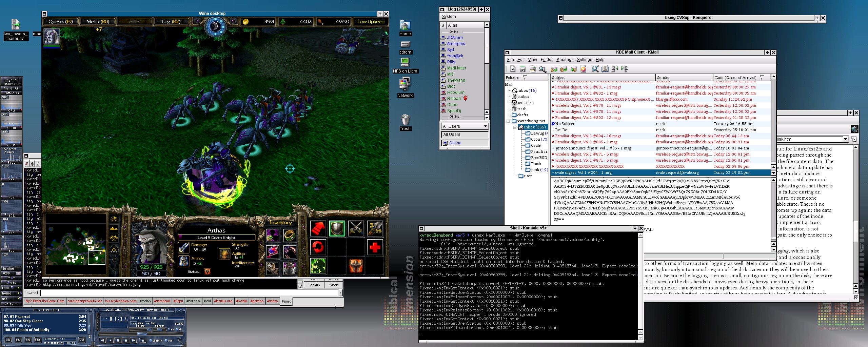Image resolution: width=868 pixels, height=347 pixels.
Task: Click the Attack crossed-swords command icon
Action: [356, 229]
